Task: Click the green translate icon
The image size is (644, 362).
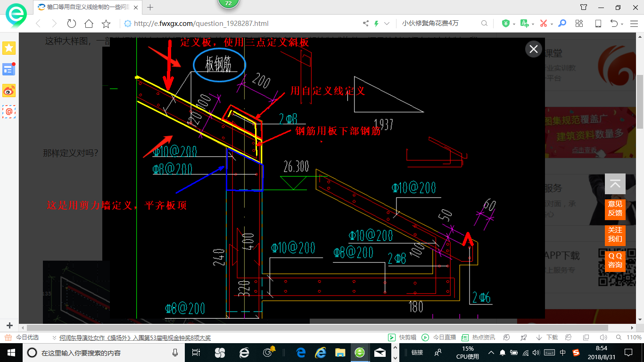Action: click(x=524, y=24)
